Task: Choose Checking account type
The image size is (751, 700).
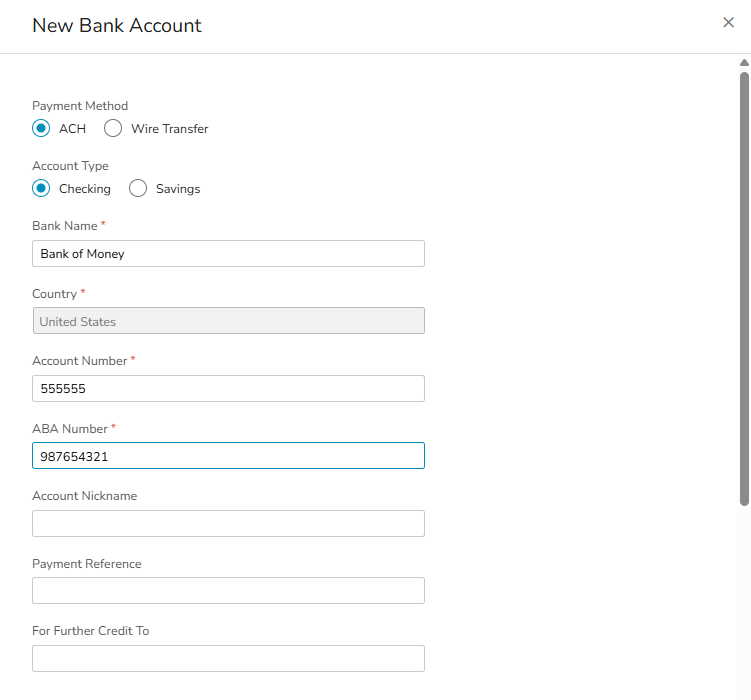Action: (x=41, y=188)
